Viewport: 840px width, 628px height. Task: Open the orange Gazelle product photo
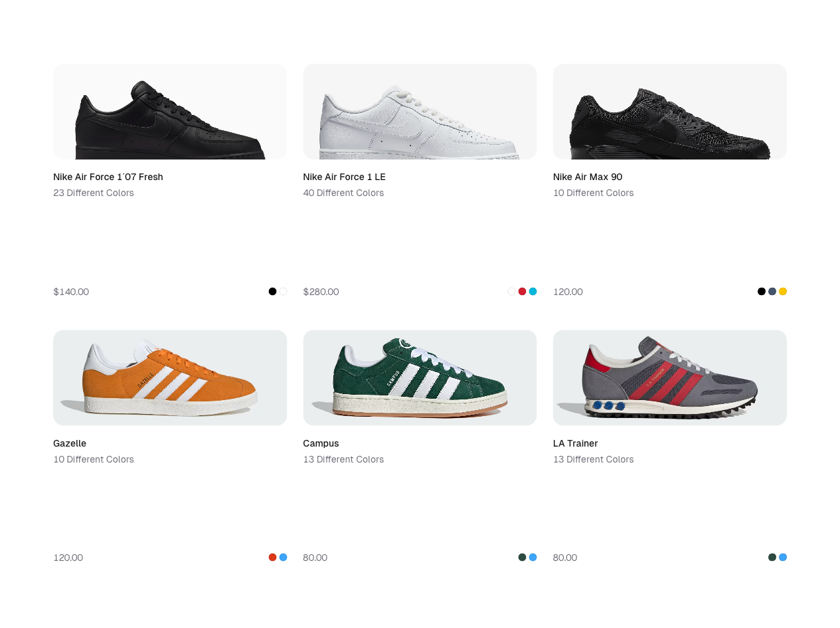pos(170,377)
